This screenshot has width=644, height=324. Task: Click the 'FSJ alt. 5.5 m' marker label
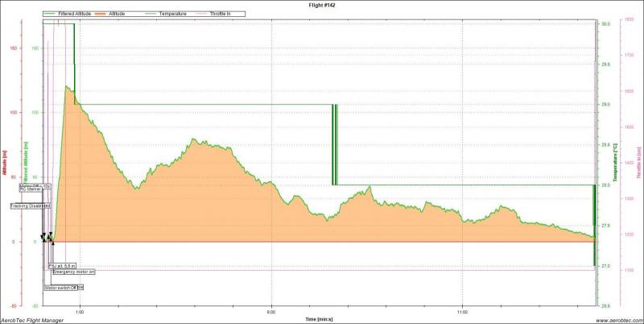pyautogui.click(x=62, y=265)
